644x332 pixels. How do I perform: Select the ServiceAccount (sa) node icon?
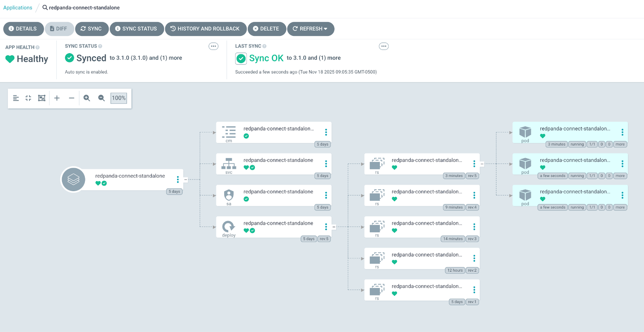(x=229, y=195)
